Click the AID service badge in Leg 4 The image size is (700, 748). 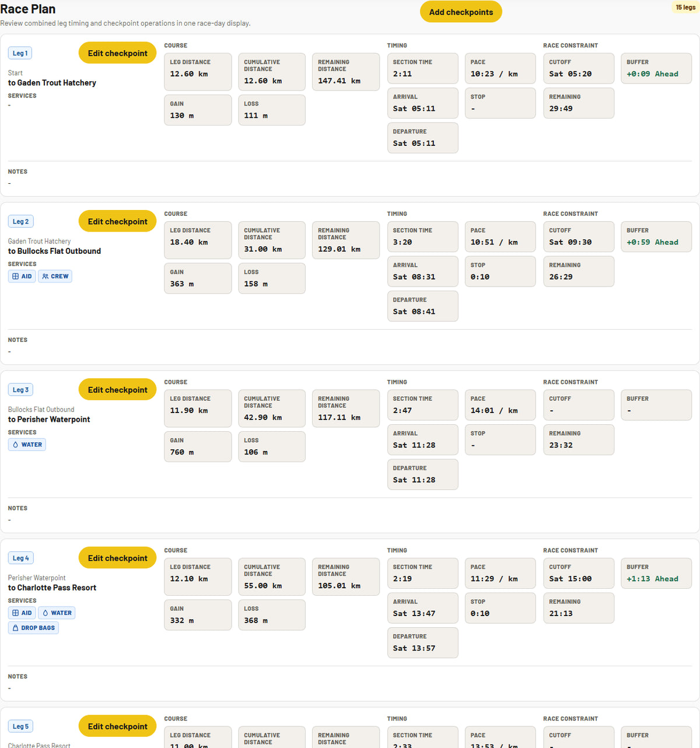(22, 613)
